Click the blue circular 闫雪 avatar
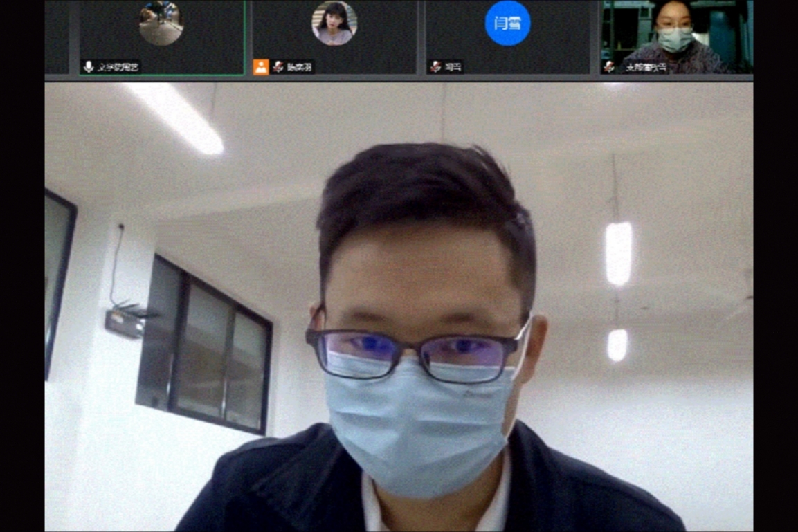 [x=507, y=23]
